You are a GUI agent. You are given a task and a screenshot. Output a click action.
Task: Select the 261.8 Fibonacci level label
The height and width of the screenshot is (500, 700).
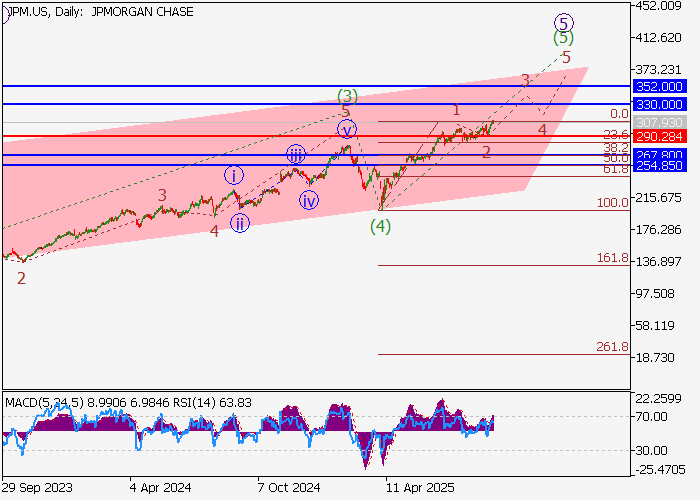612,347
